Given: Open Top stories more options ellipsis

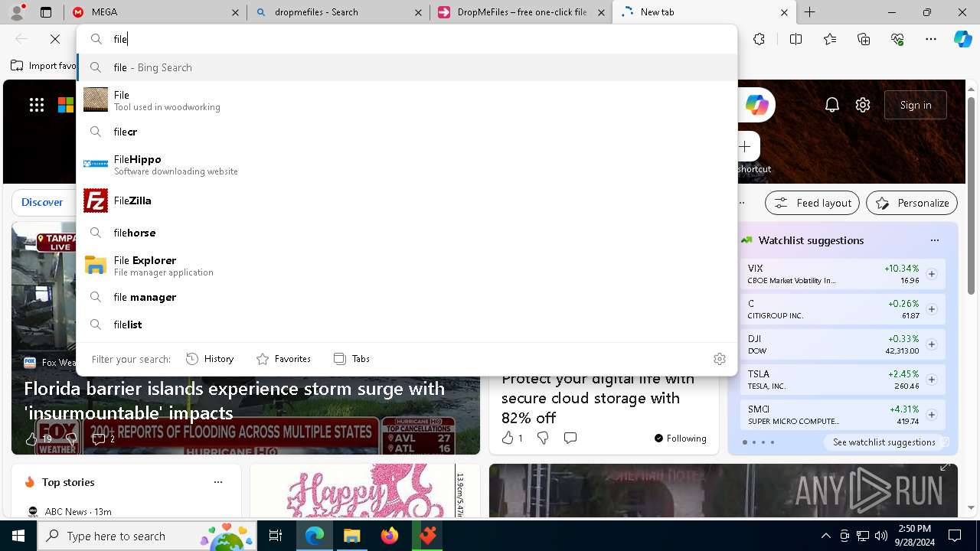Looking at the screenshot, I should tap(218, 482).
